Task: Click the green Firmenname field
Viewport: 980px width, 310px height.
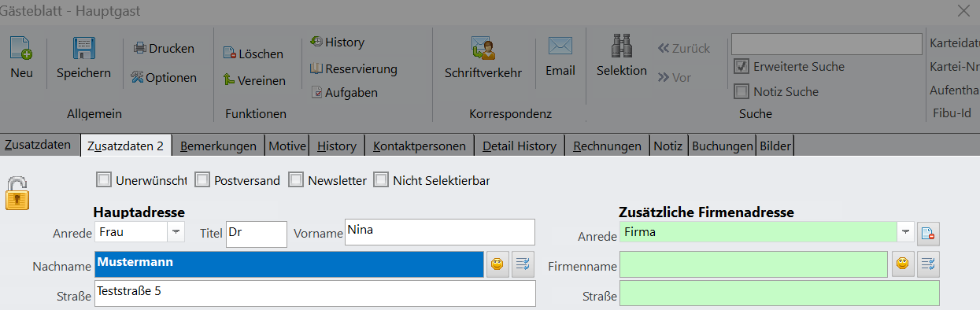Action: [x=753, y=264]
